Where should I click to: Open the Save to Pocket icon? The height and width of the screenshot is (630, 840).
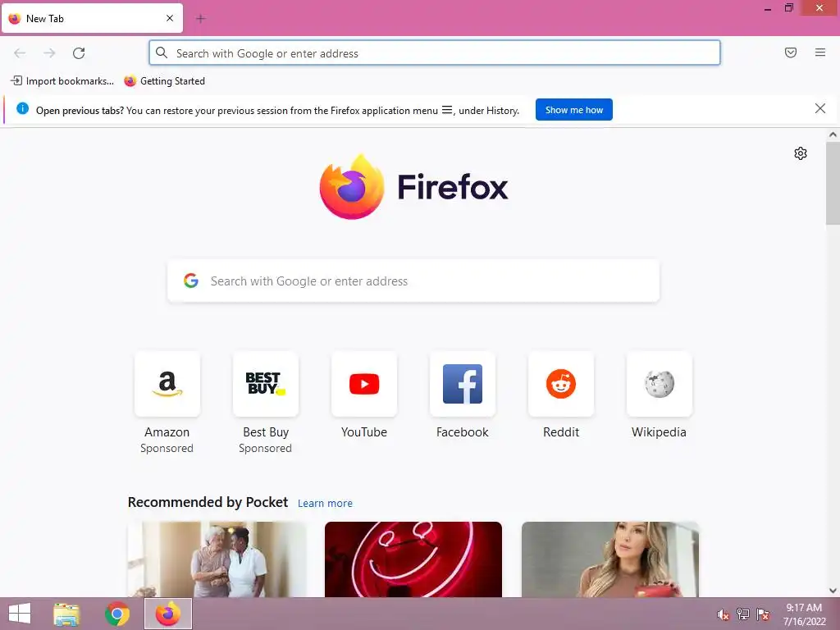coord(791,52)
